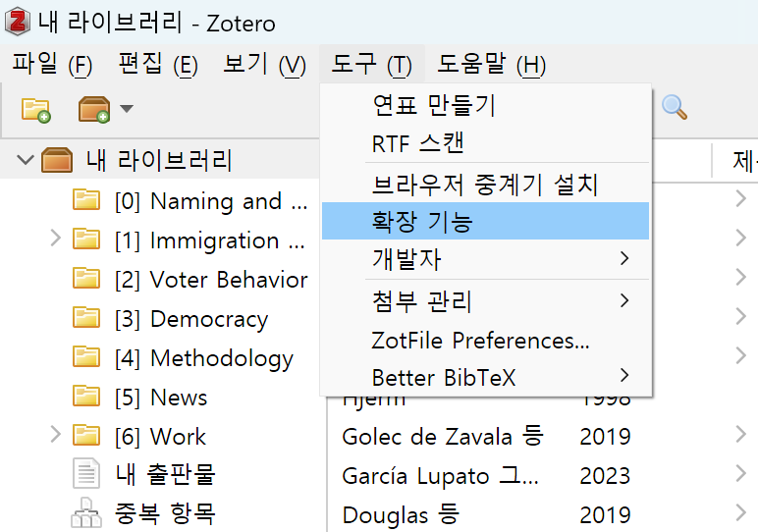Choose 연표 만들기 from the menu
This screenshot has height=532, width=758.
click(x=485, y=105)
